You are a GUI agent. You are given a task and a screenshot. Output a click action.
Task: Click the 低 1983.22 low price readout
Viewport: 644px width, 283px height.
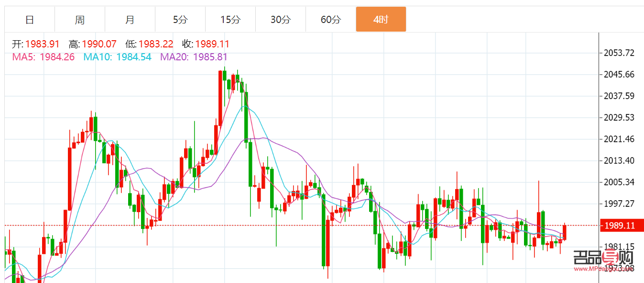[x=149, y=44]
